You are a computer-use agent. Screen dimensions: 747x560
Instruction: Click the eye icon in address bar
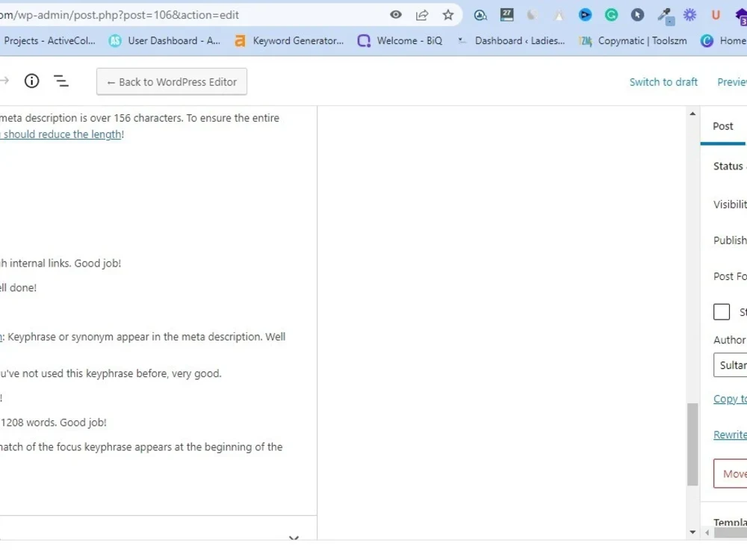click(395, 15)
